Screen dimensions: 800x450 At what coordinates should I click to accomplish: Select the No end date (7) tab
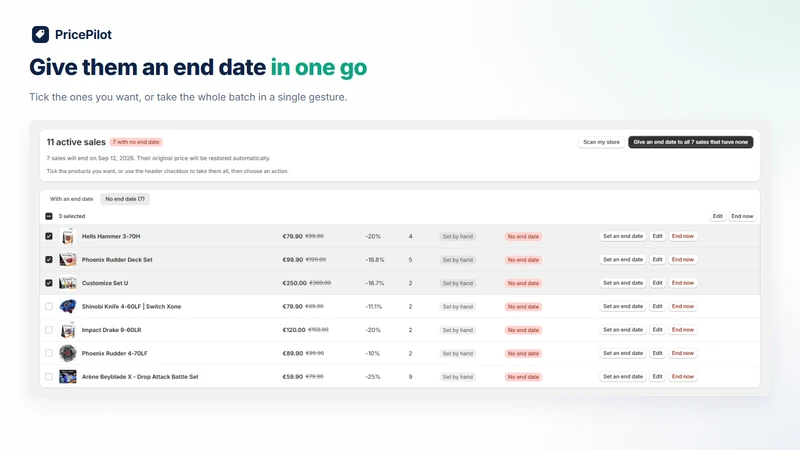125,199
